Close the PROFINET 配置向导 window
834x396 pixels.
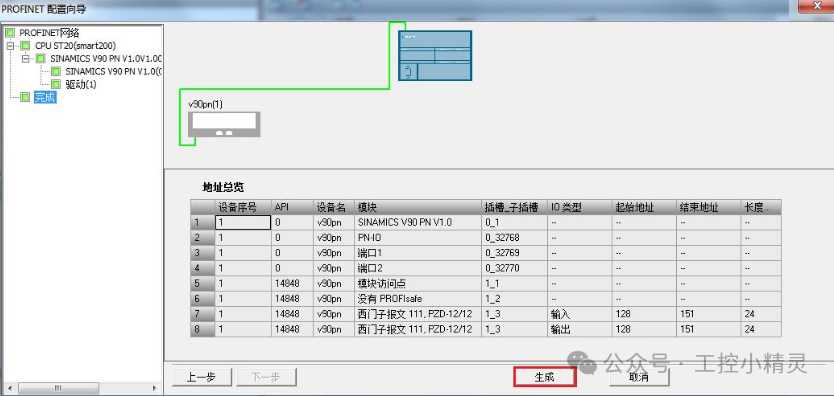(818, 5)
